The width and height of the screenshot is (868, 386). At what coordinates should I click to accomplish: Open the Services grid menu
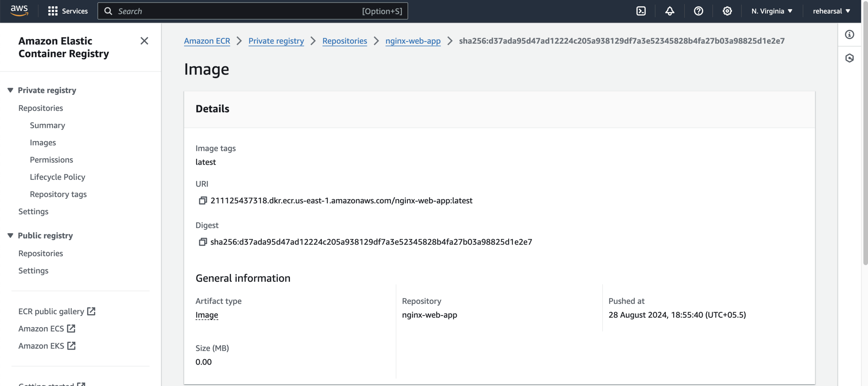click(68, 11)
